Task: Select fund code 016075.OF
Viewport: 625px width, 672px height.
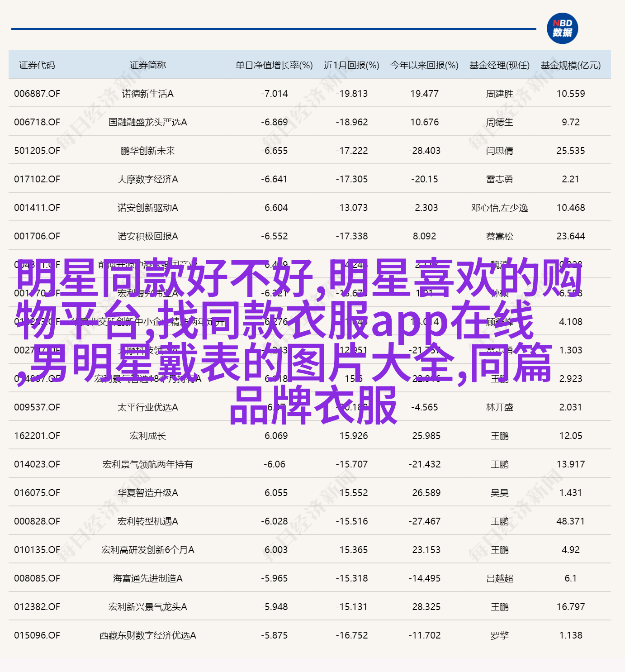Action: pyautogui.click(x=37, y=493)
